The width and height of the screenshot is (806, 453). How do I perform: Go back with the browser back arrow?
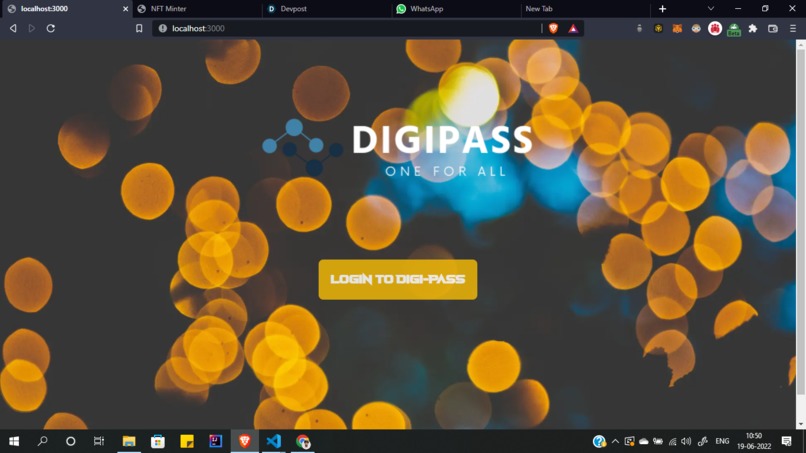tap(13, 28)
